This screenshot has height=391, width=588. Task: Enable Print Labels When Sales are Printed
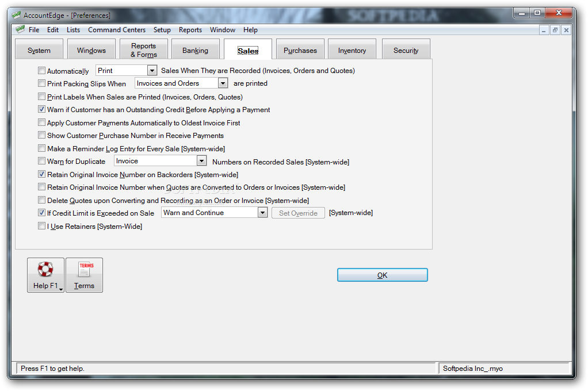[x=41, y=97]
